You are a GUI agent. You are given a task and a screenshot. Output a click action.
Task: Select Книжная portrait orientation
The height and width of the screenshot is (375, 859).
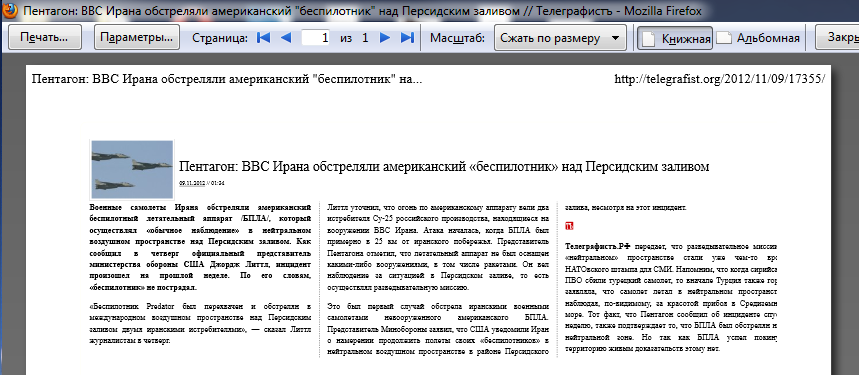pyautogui.click(x=675, y=38)
